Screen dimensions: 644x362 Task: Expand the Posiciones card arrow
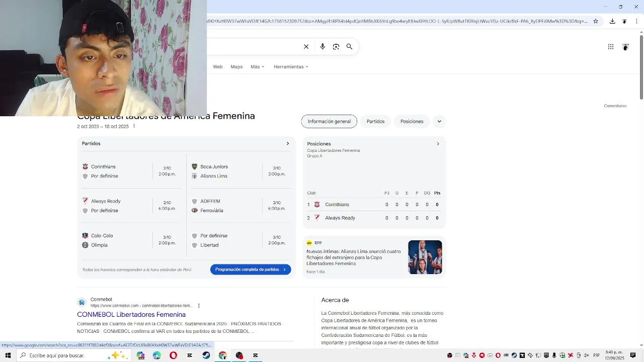(438, 144)
